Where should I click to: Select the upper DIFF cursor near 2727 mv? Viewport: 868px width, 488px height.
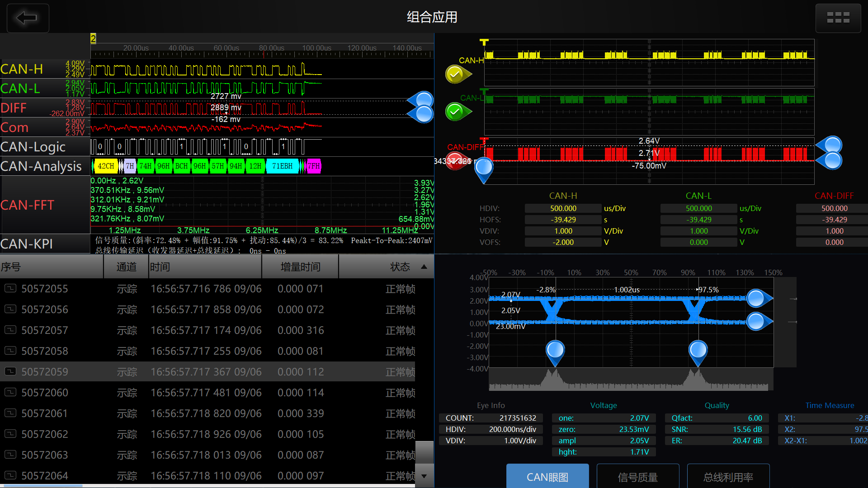[x=421, y=100]
